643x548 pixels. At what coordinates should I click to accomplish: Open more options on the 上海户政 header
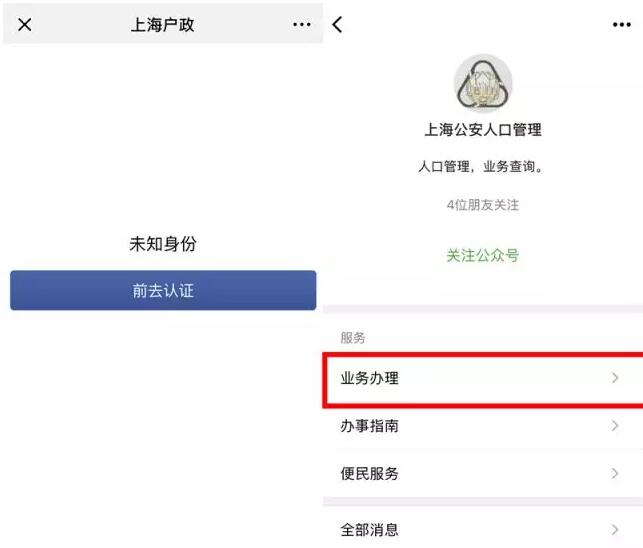point(302,25)
